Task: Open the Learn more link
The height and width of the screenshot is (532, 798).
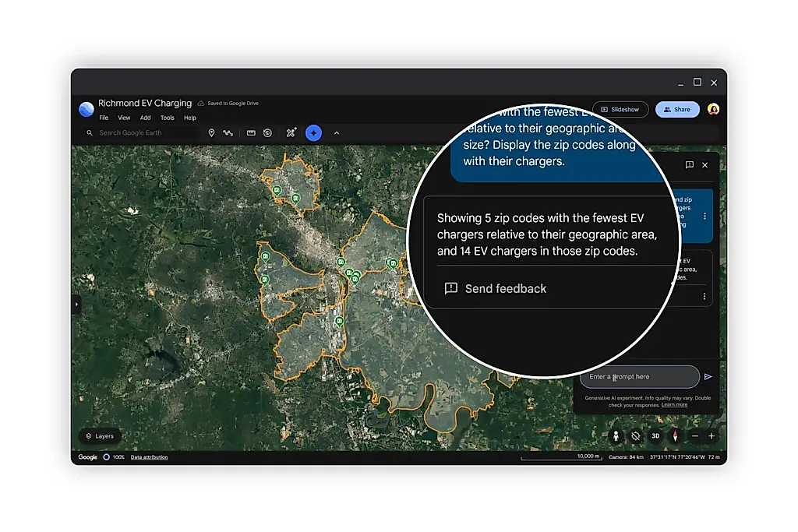Action: (674, 405)
